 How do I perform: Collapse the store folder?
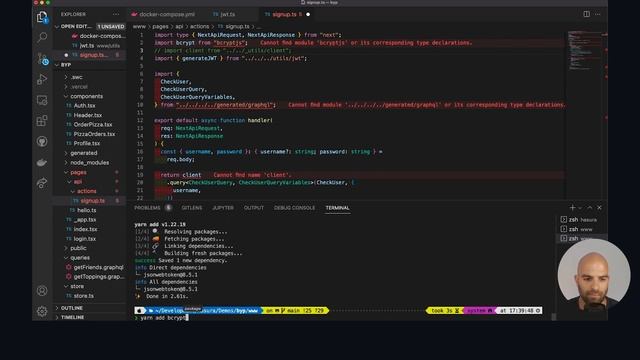point(89,286)
